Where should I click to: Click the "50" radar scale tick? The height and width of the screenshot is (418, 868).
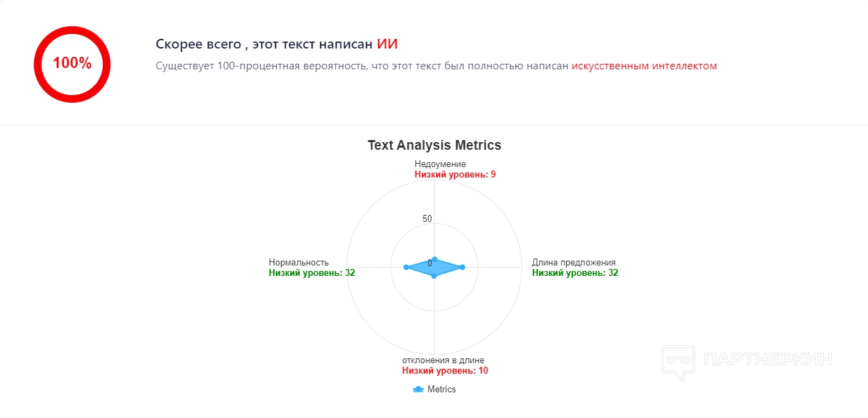(427, 219)
